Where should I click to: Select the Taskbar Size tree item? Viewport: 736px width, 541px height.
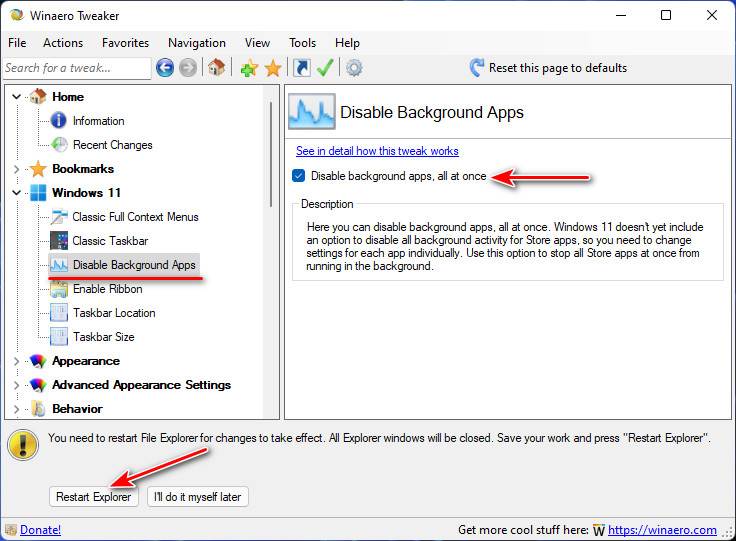click(x=103, y=336)
